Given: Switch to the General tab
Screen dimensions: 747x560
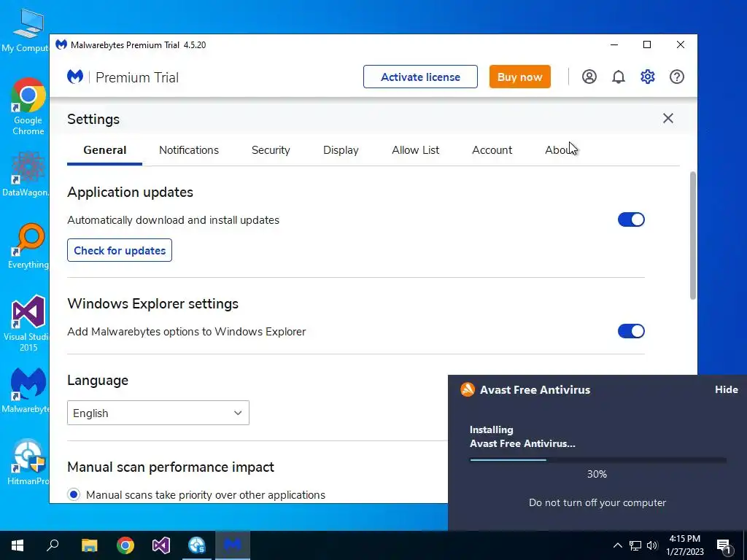Looking at the screenshot, I should pyautogui.click(x=105, y=150).
